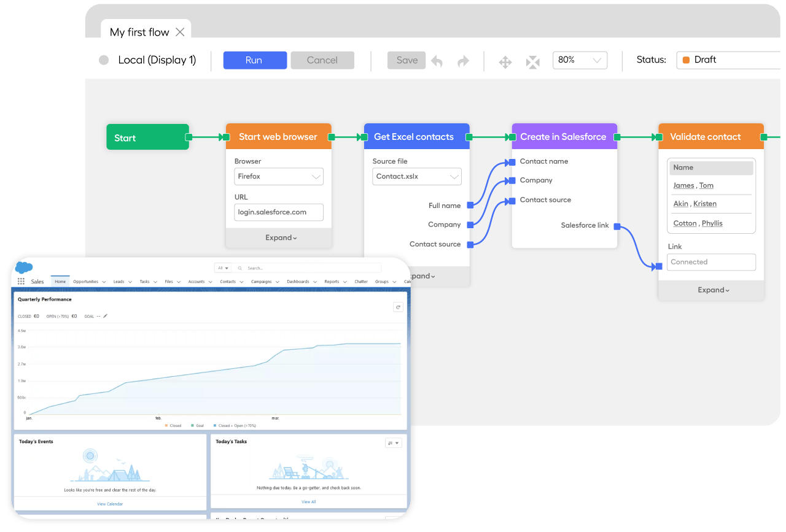Viewport: 786px width, 532px height.
Task: Open the All search scope dropdown in Salesforce
Action: pyautogui.click(x=222, y=268)
